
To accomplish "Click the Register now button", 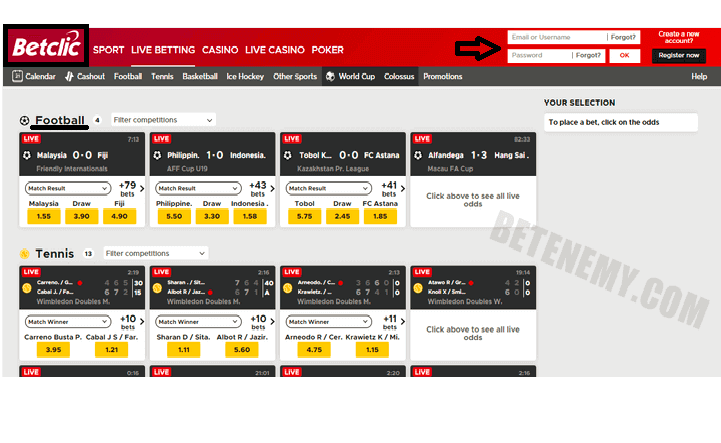I will (x=679, y=55).
